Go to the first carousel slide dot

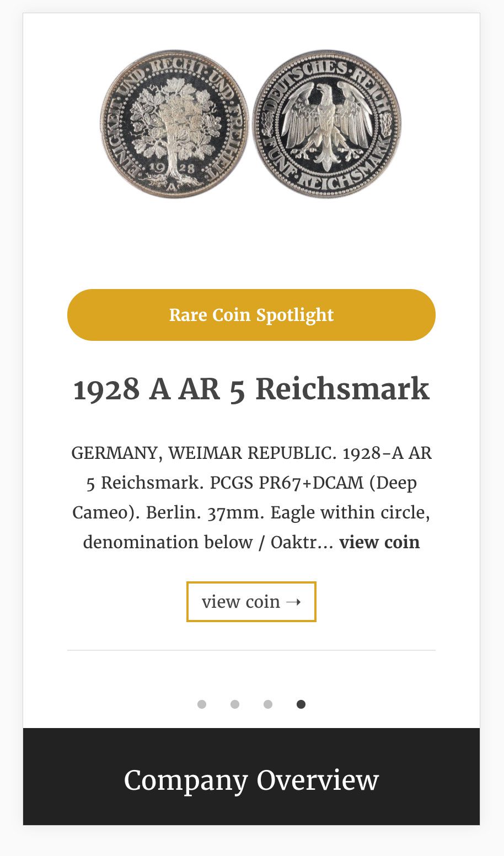(202, 704)
